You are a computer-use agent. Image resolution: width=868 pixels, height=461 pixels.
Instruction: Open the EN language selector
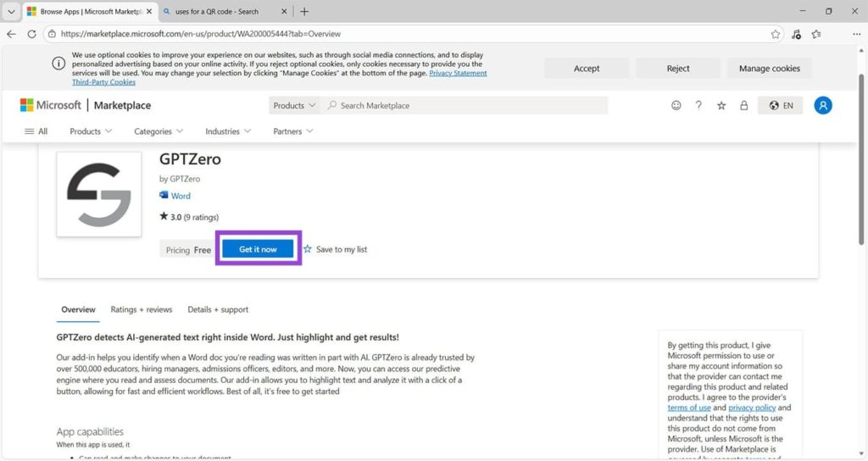click(x=781, y=105)
